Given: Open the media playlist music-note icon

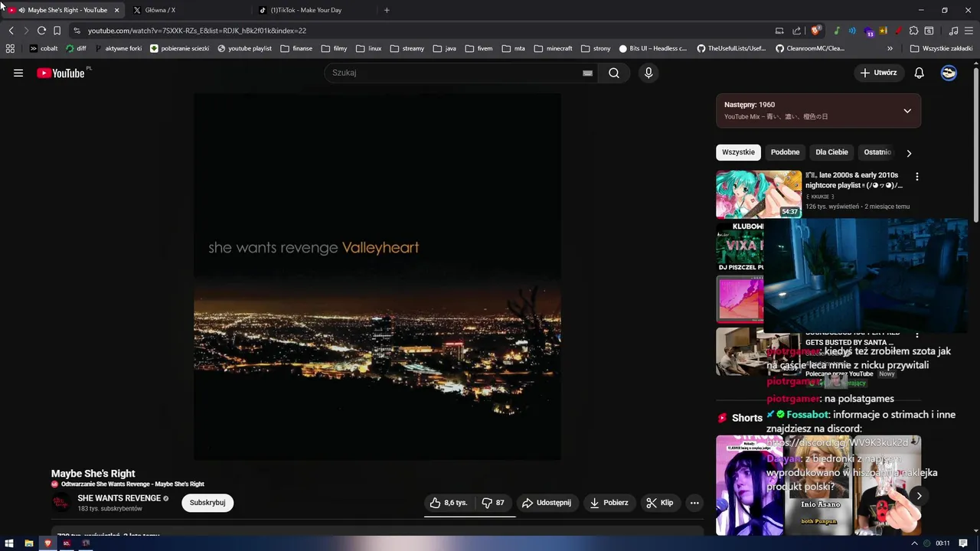Looking at the screenshot, I should [953, 31].
